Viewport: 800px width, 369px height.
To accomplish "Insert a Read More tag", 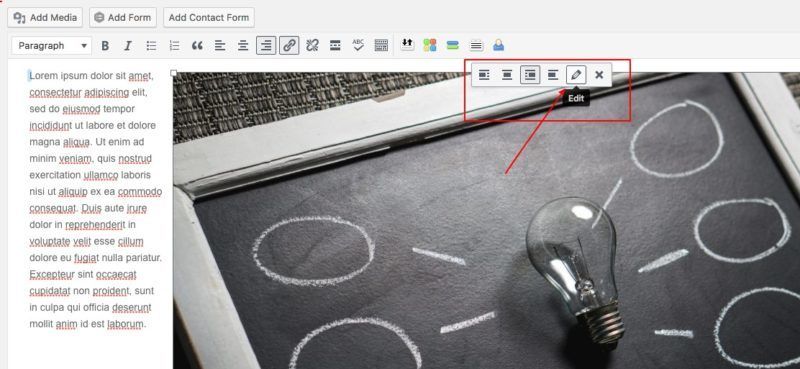I will 335,45.
